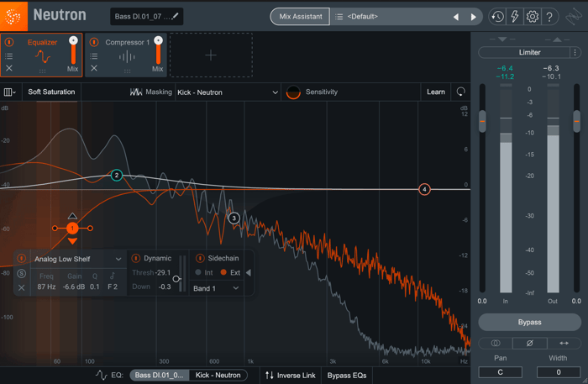Click the Neutron logo icon
The image size is (588, 384).
pyautogui.click(x=13, y=16)
